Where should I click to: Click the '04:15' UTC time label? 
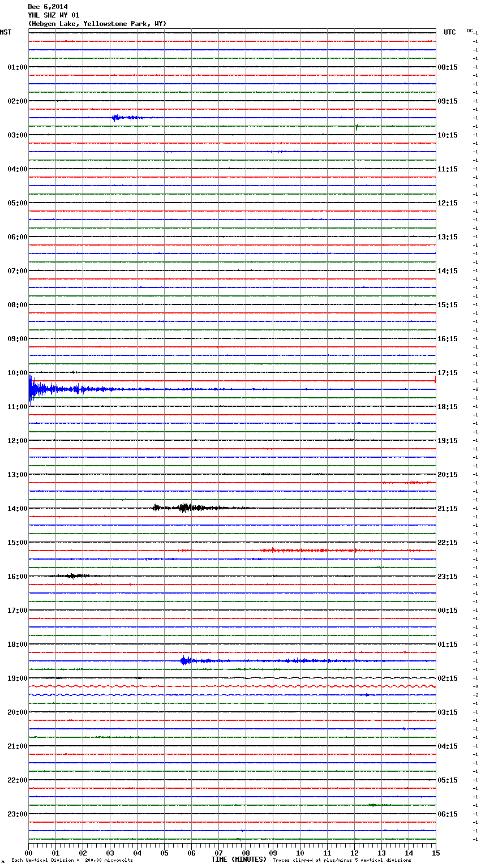(448, 746)
